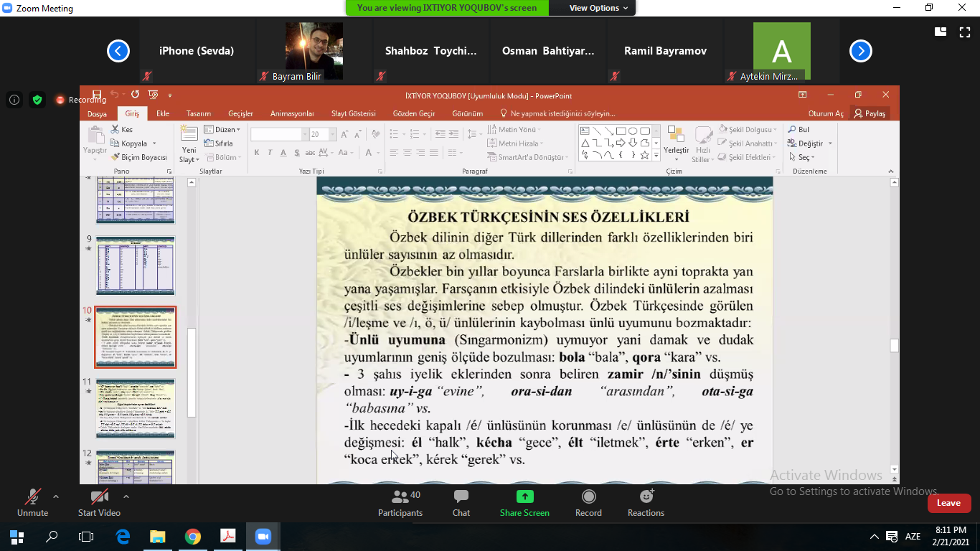Clear all formatting eraser icon
Image resolution: width=980 pixels, height=551 pixels.
[374, 134]
